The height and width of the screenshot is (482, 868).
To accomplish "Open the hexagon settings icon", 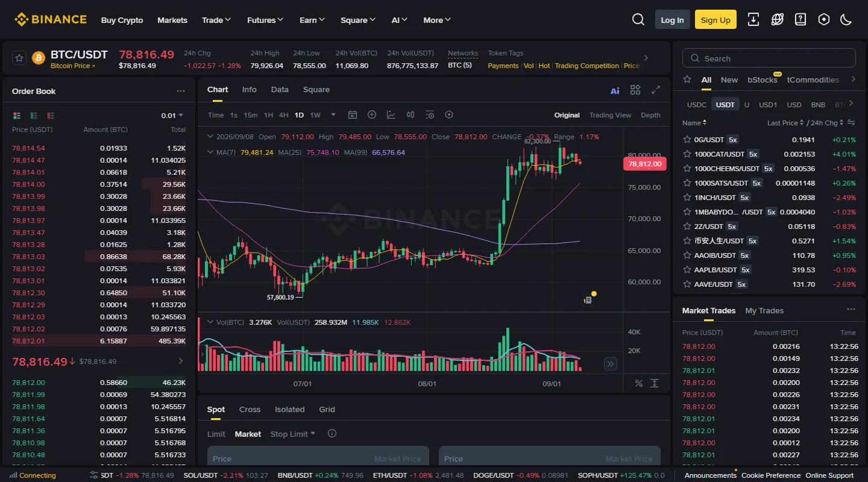I will point(824,20).
